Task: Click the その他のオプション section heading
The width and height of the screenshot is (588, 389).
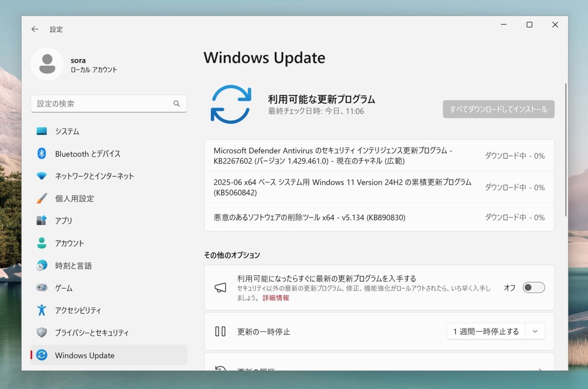Action: point(232,255)
